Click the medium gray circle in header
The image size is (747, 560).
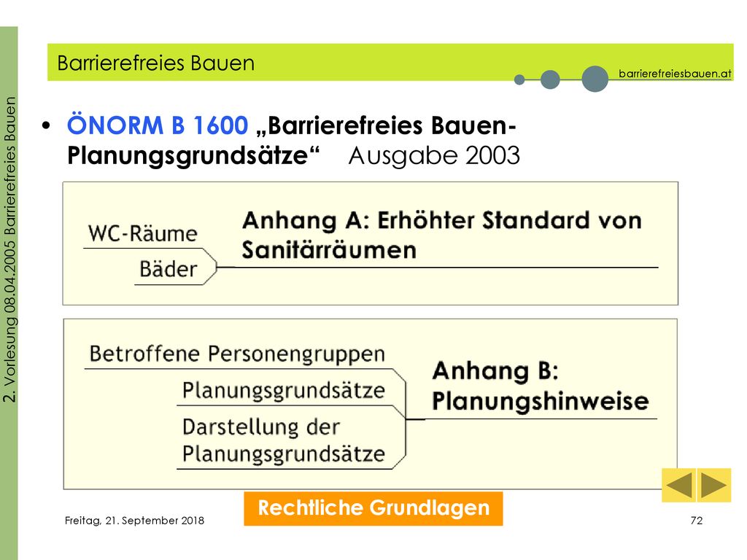click(550, 79)
